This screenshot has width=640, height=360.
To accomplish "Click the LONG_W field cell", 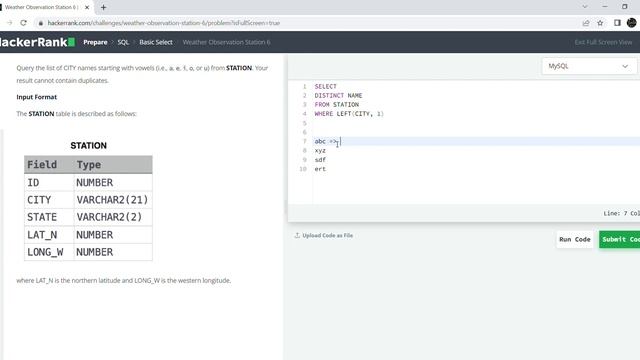I will click(49, 252).
